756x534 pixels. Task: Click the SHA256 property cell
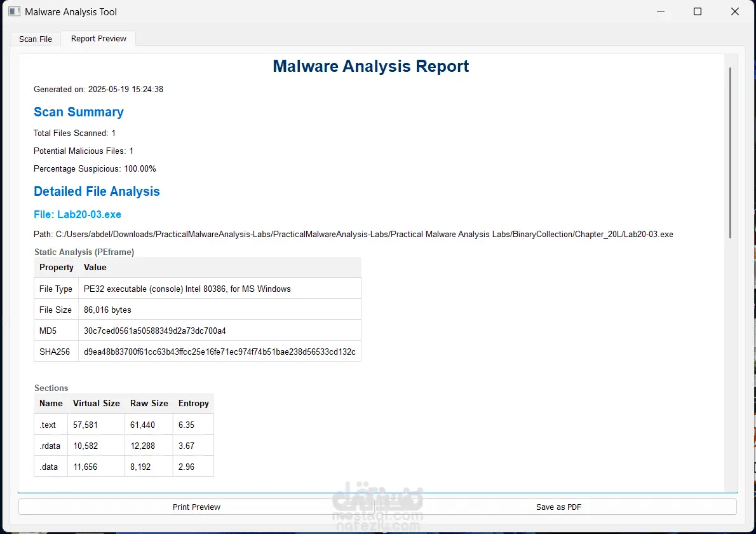pyautogui.click(x=55, y=352)
